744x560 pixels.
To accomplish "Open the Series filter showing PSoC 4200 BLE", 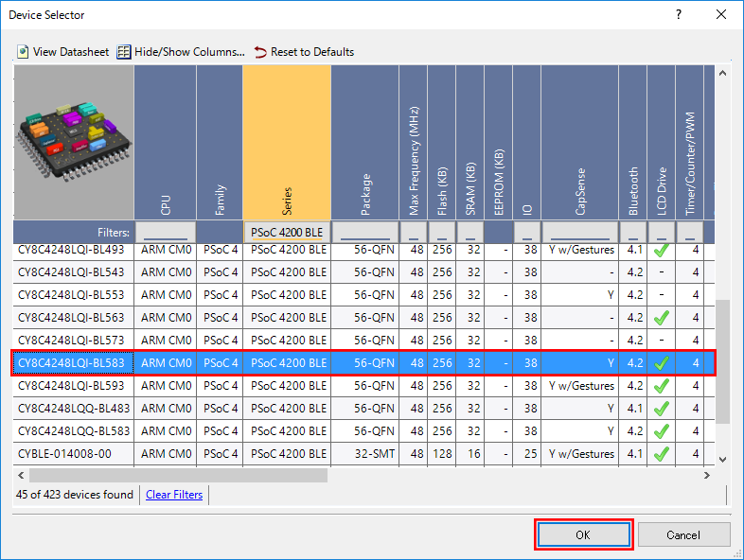I will pyautogui.click(x=287, y=233).
